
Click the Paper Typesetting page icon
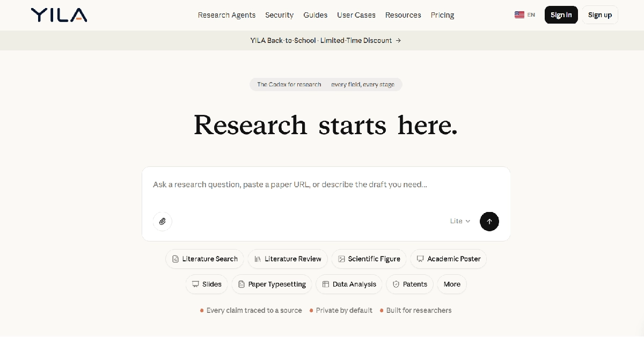point(241,284)
